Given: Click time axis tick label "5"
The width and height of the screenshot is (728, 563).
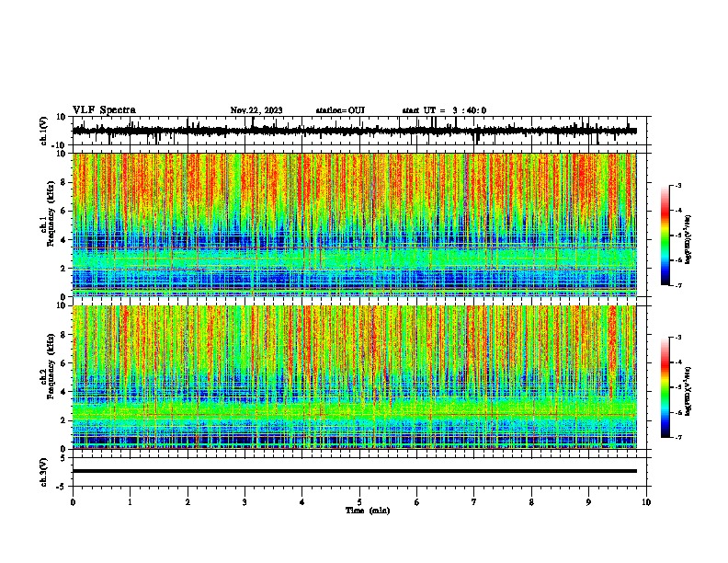Looking at the screenshot, I should (359, 502).
